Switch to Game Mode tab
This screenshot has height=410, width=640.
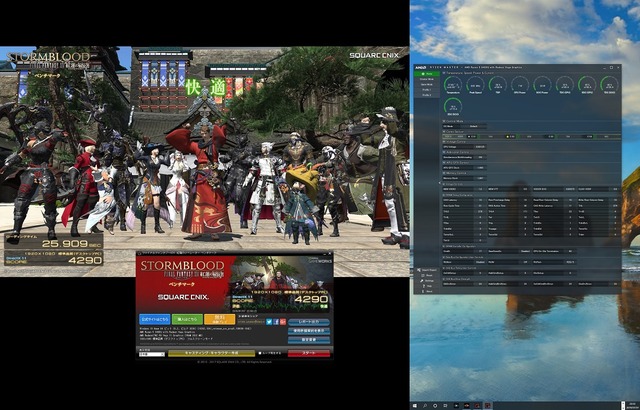coord(427,84)
